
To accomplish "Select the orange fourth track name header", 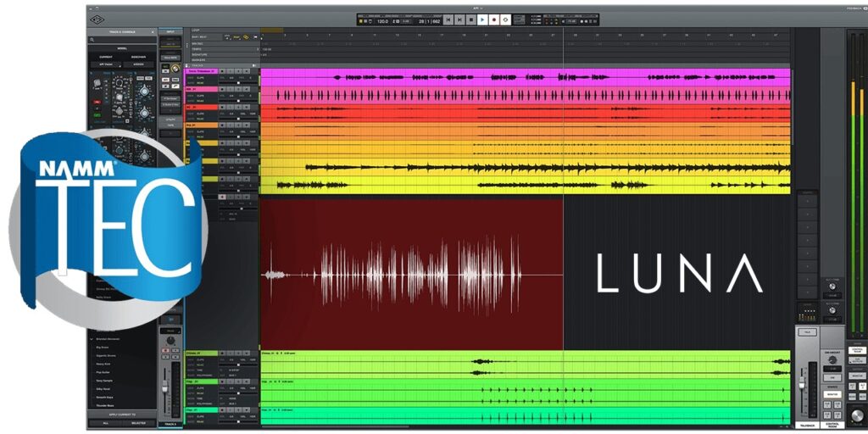I will click(201, 125).
